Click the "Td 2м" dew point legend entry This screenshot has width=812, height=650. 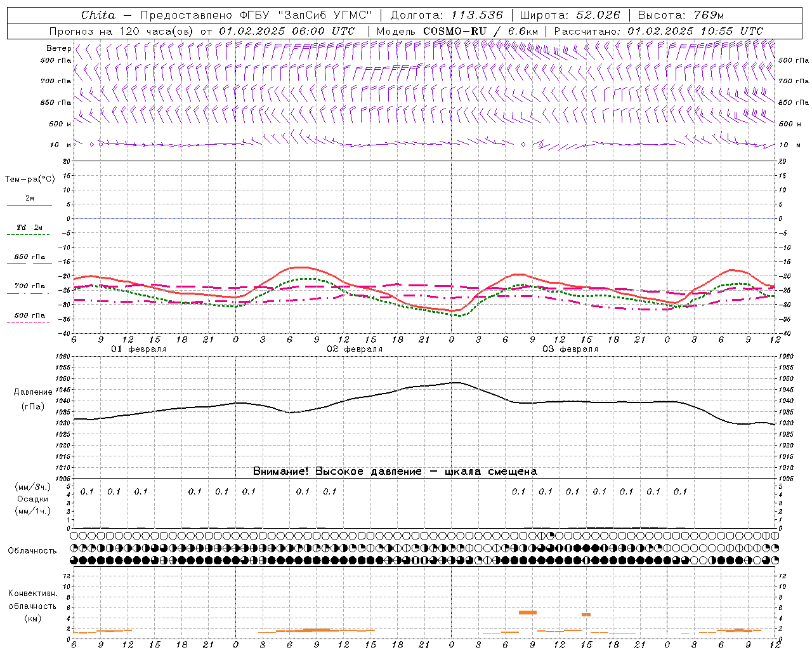(29, 227)
